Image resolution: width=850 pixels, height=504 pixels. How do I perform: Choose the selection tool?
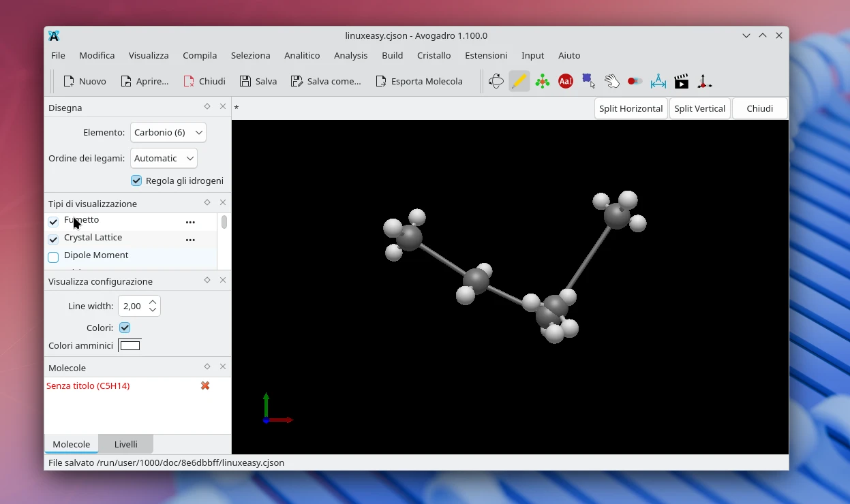pos(588,81)
